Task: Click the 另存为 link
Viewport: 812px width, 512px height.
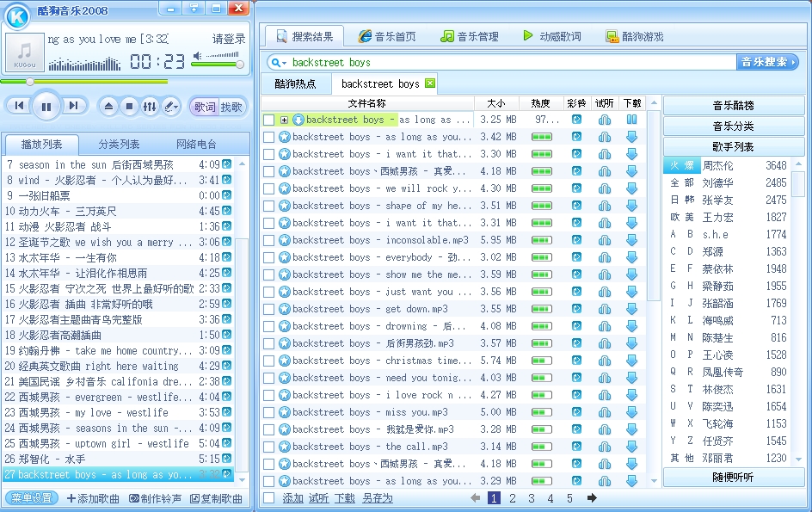Action: coord(377,498)
